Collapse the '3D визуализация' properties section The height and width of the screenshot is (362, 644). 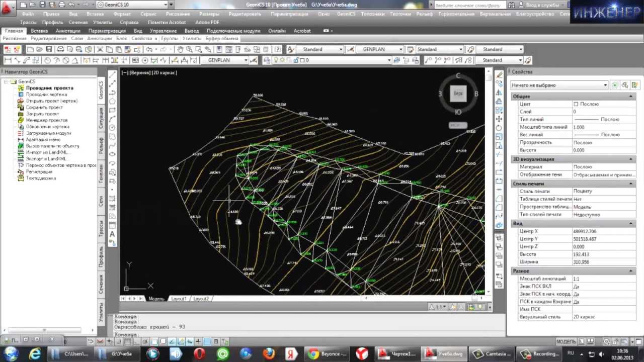tap(630, 159)
